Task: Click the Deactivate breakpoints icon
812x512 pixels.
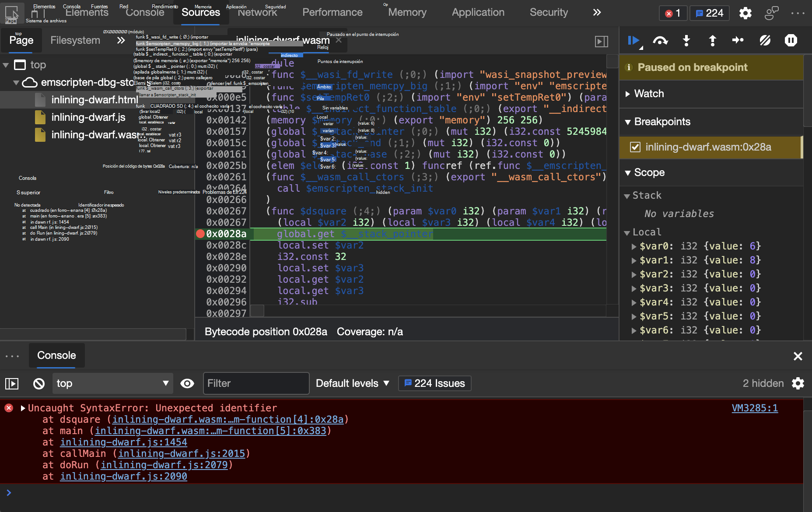Action: tap(765, 41)
